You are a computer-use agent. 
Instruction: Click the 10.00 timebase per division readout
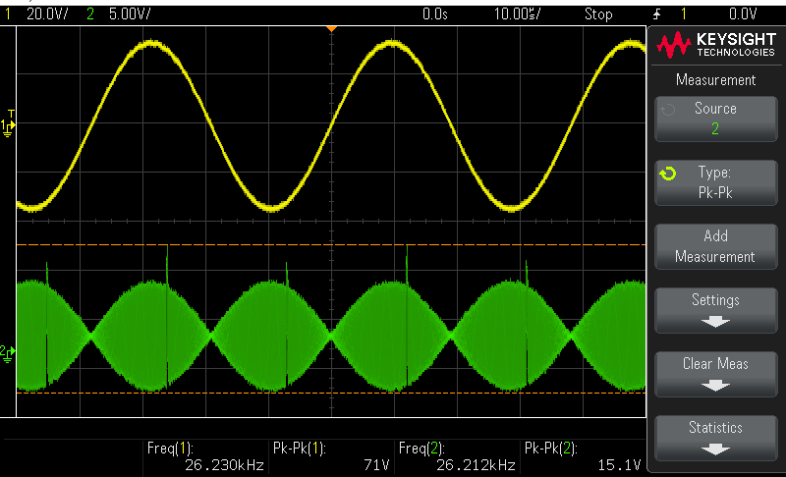517,14
